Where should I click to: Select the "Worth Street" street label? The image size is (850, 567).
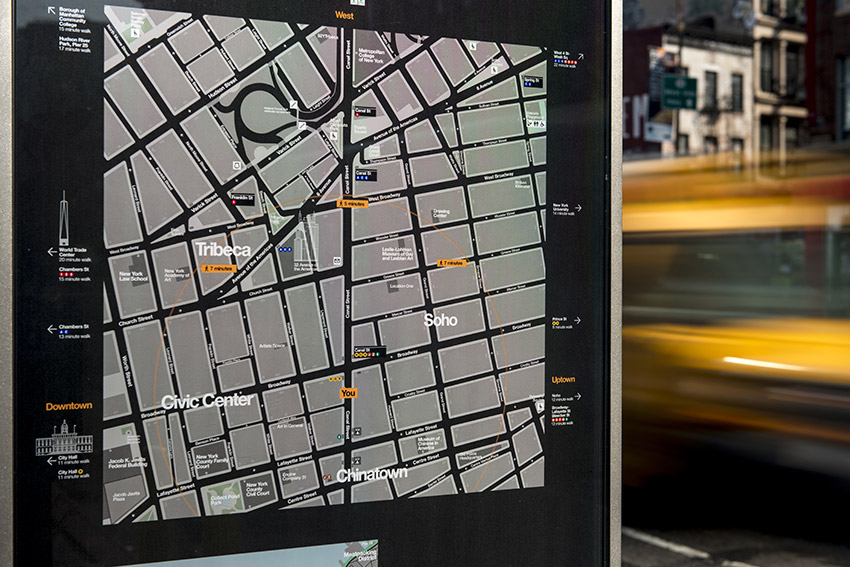click(x=127, y=371)
